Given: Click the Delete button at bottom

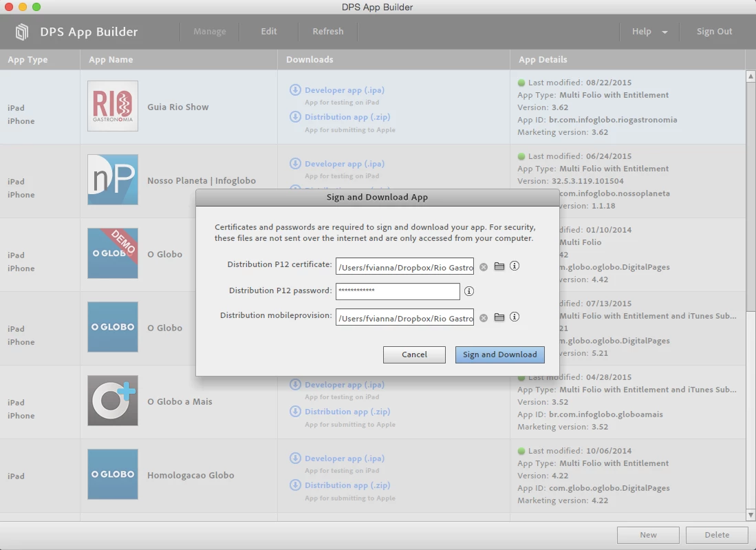Looking at the screenshot, I should 717,535.
